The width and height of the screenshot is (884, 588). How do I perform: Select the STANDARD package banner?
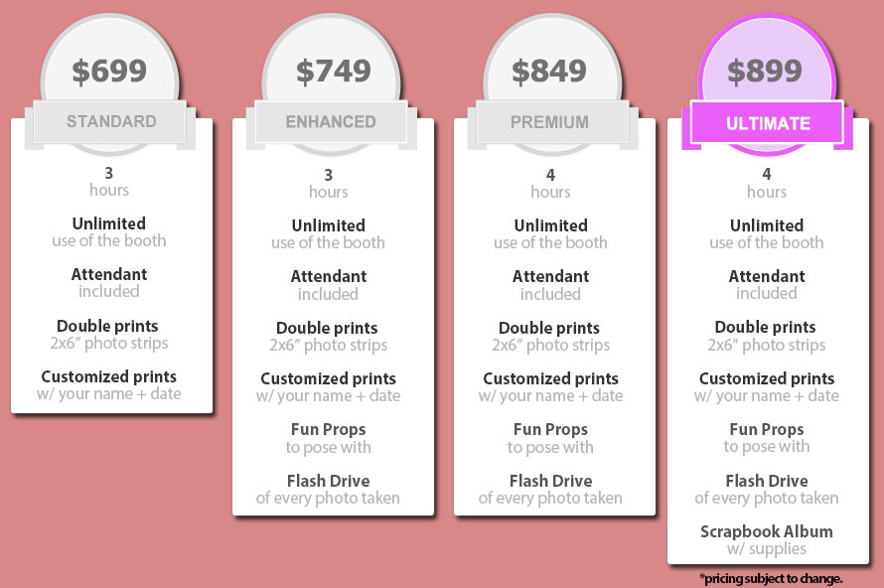coord(111,122)
